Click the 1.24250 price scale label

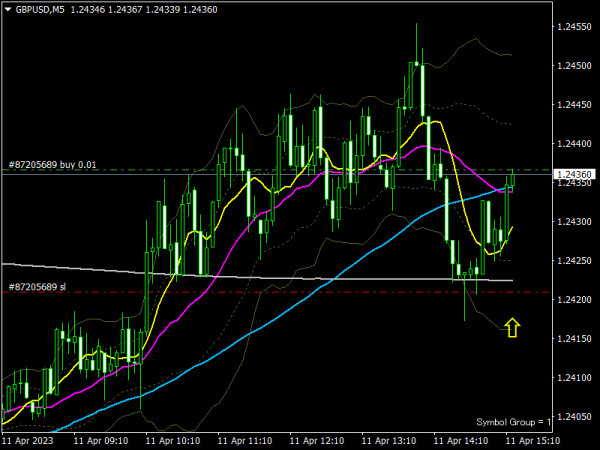[574, 261]
